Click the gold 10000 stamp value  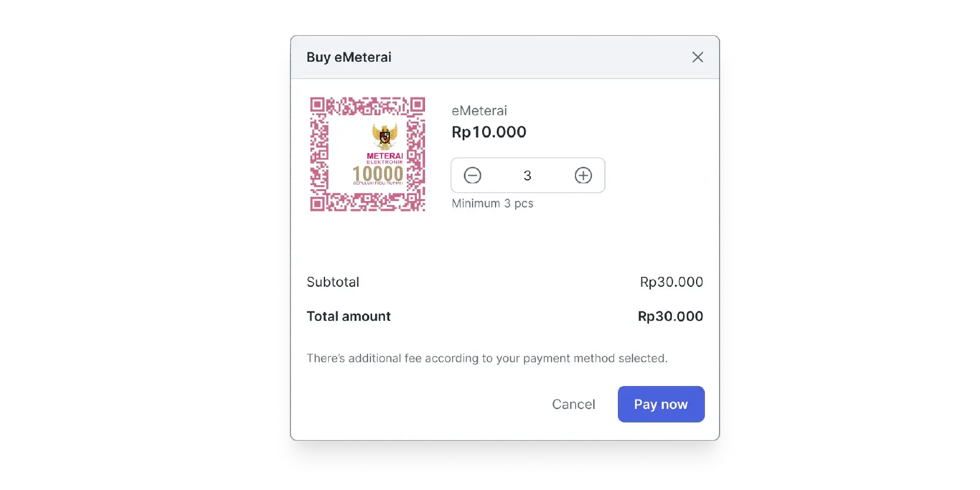377,174
